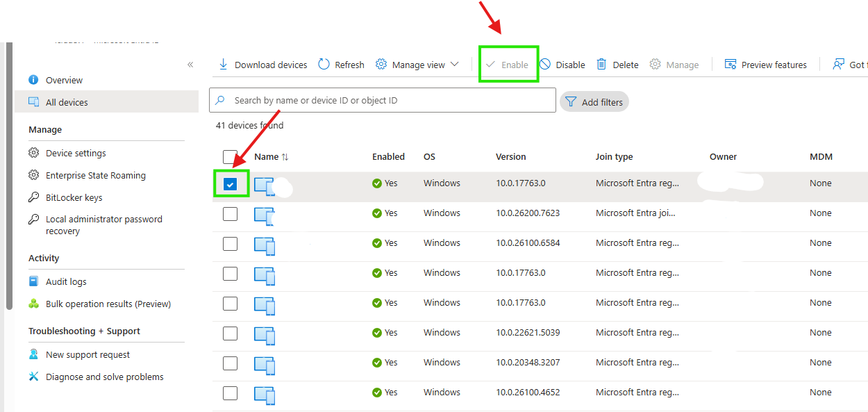Screen dimensions: 868x412
Task: Click the Local administrator password recovery key icon
Action: (33, 220)
